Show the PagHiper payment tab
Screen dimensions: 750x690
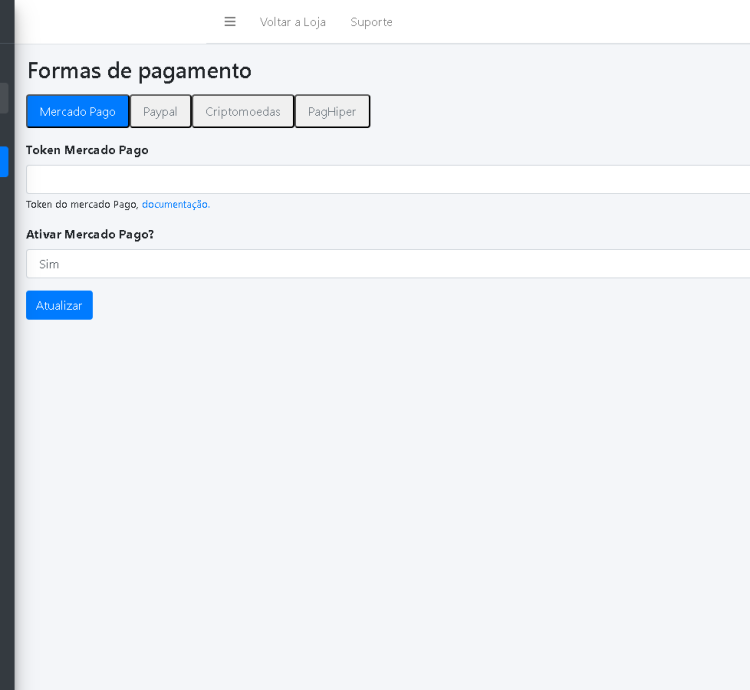point(332,111)
